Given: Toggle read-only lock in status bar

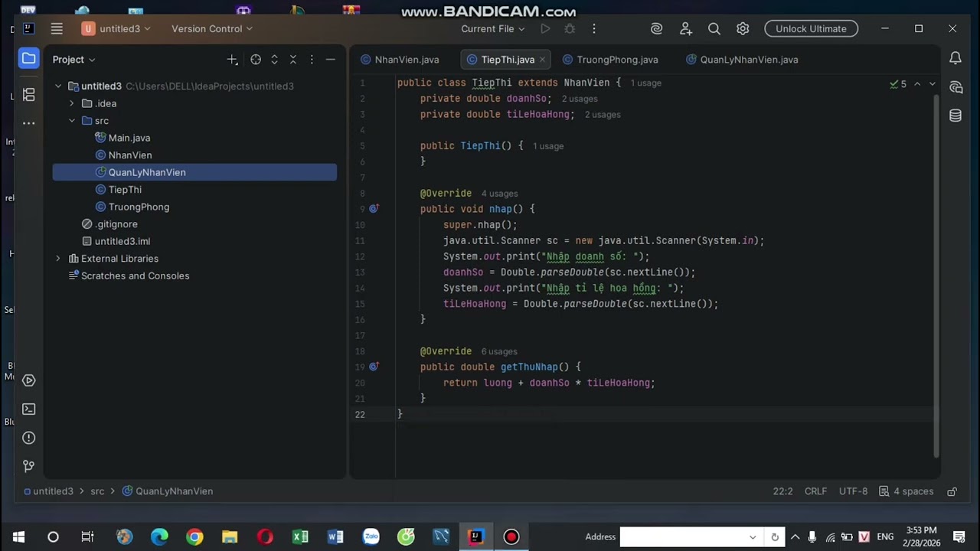Looking at the screenshot, I should (x=952, y=491).
